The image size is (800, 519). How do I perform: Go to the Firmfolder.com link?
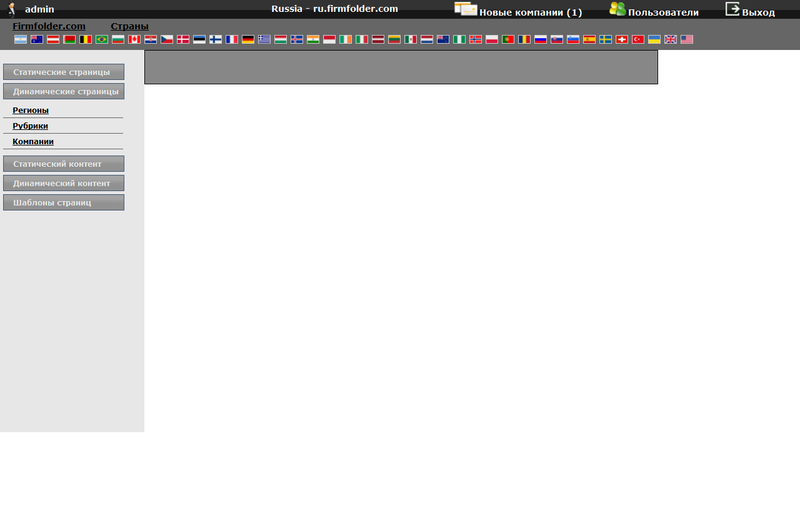(49, 26)
